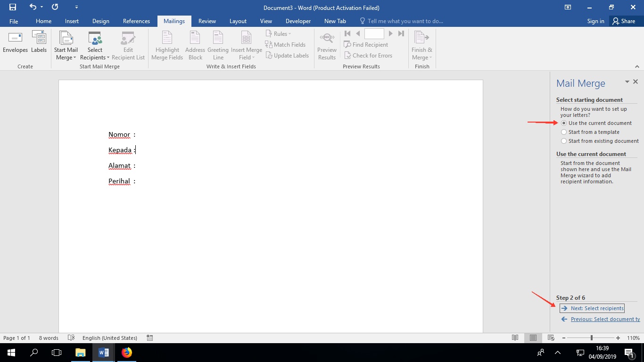This screenshot has height=362, width=644.
Task: Open File Explorer from the taskbar
Action: pos(81,352)
